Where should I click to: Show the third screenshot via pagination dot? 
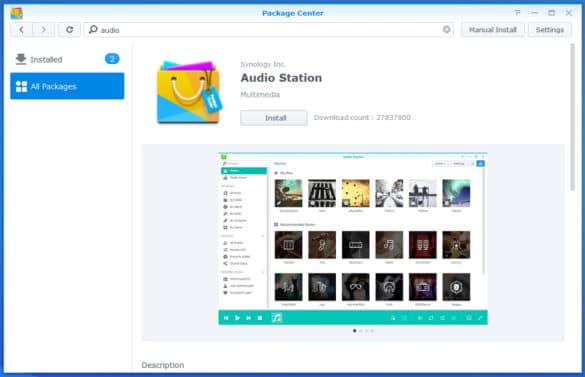click(366, 331)
